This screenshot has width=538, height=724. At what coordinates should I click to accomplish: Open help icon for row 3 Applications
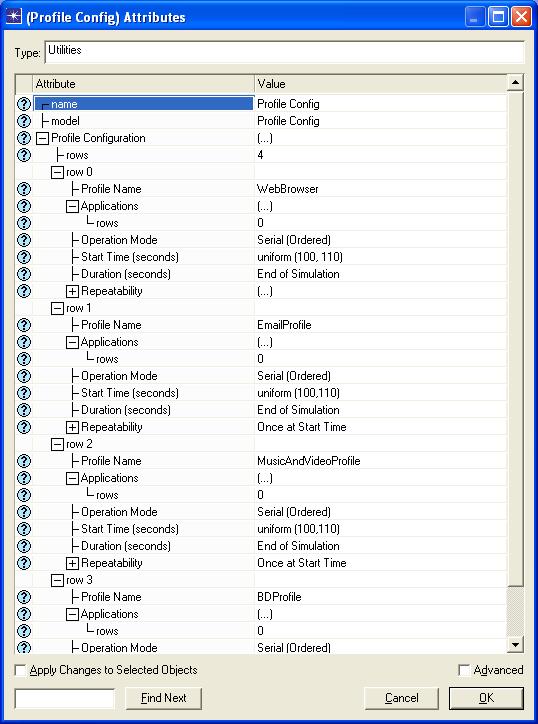[x=24, y=614]
